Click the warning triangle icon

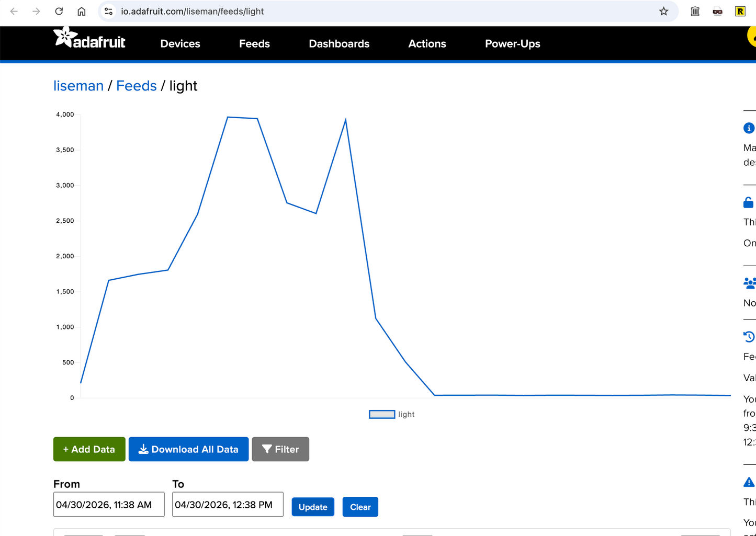[x=749, y=482]
